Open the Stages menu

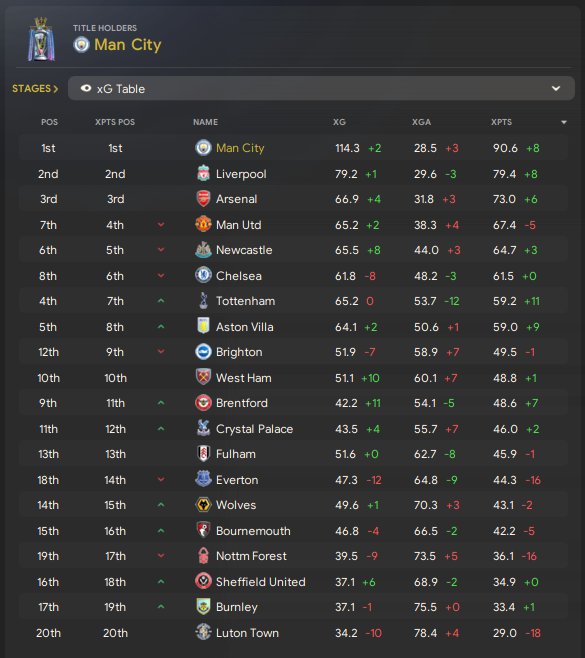35,89
